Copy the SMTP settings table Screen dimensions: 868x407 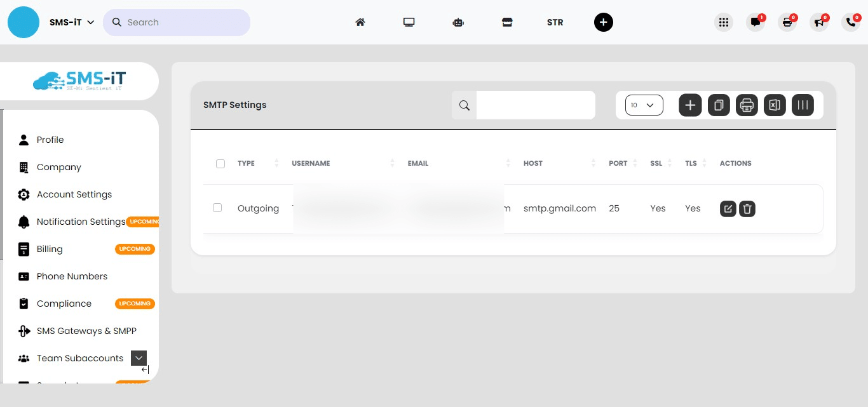(x=719, y=105)
